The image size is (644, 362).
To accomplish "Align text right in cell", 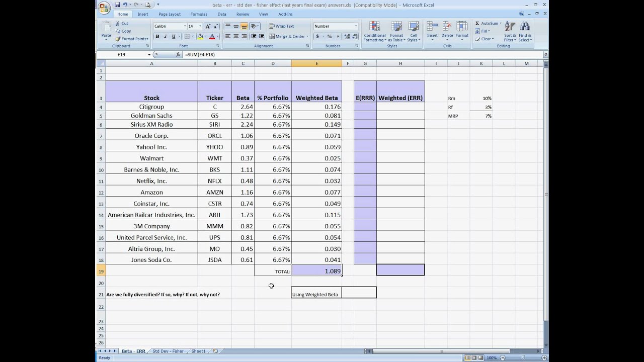I will [244, 36].
